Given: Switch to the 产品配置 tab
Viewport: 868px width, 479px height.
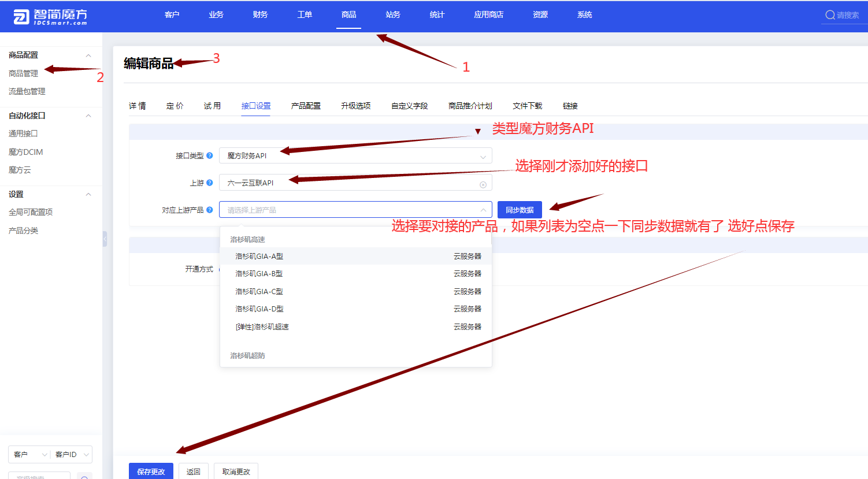Looking at the screenshot, I should pyautogui.click(x=306, y=106).
